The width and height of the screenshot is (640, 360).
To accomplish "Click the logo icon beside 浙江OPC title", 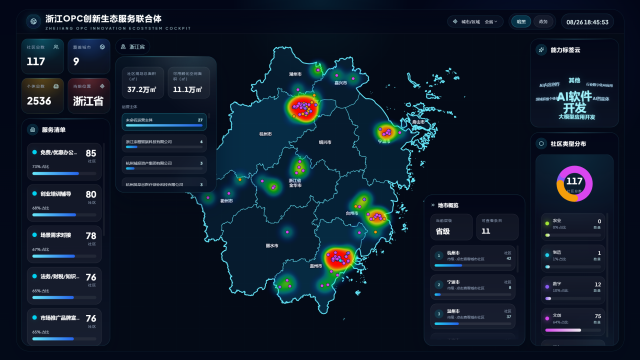I will pyautogui.click(x=33, y=21).
